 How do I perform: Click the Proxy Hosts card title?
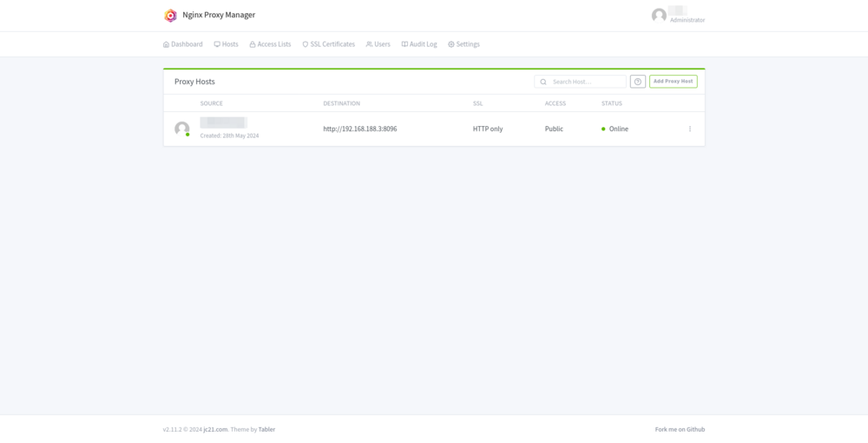click(x=194, y=82)
